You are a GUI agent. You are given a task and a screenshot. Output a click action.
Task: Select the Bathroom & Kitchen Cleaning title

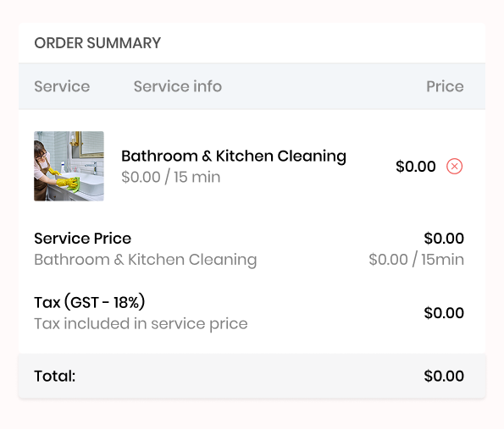click(234, 156)
